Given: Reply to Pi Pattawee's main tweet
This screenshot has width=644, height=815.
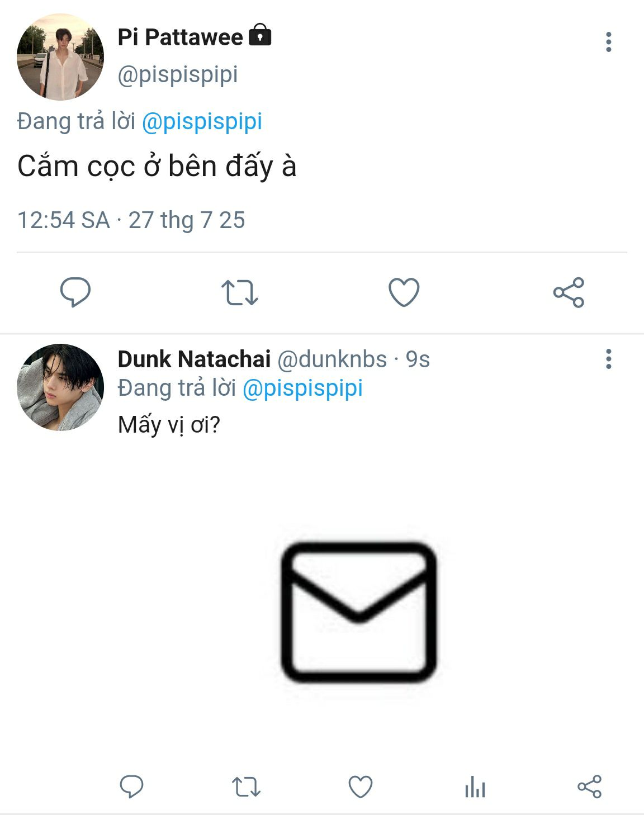Looking at the screenshot, I should (75, 292).
